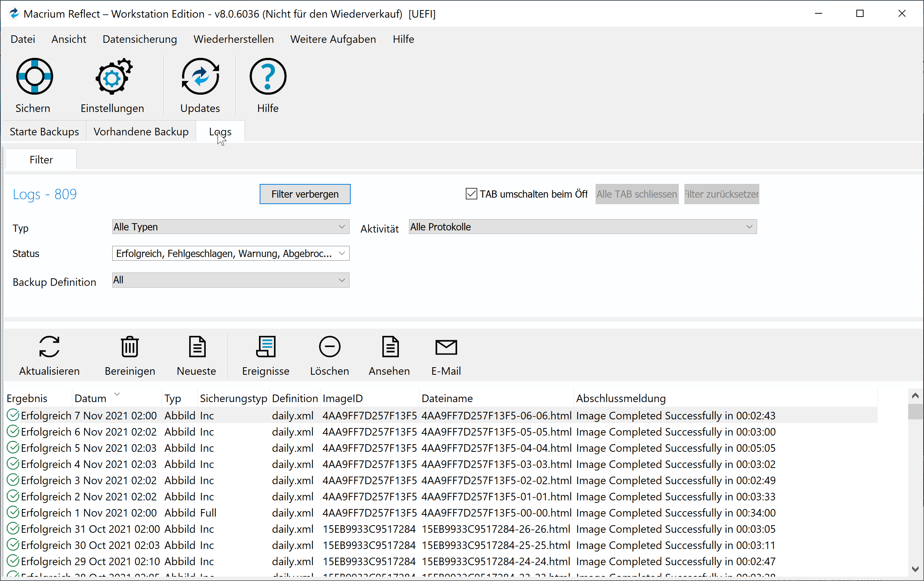Open the Status filter dropdown

pyautogui.click(x=230, y=253)
